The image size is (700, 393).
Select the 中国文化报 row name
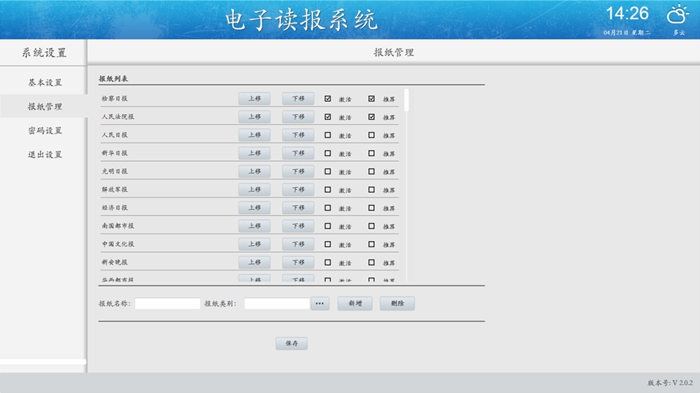click(118, 244)
